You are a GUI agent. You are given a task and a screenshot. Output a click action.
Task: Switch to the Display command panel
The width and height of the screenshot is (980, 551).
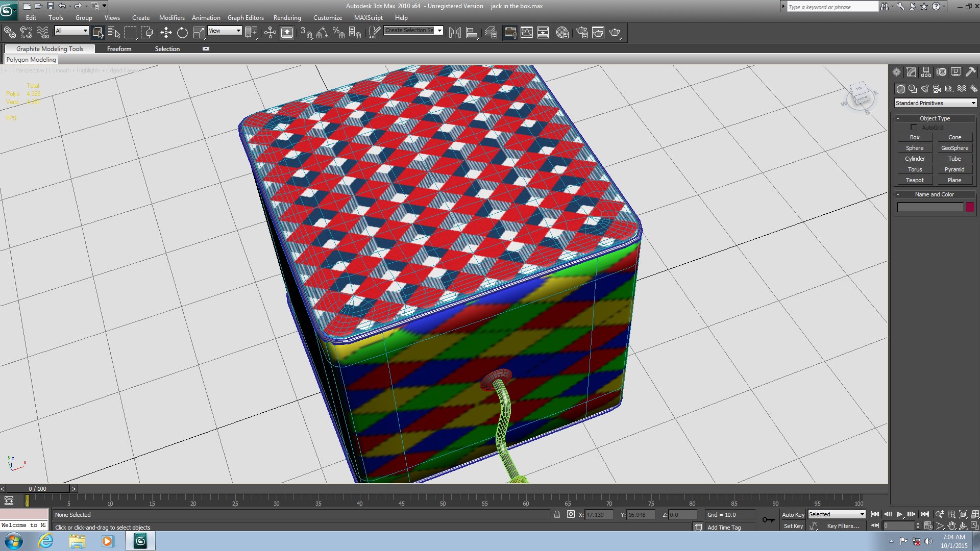[x=956, y=72]
